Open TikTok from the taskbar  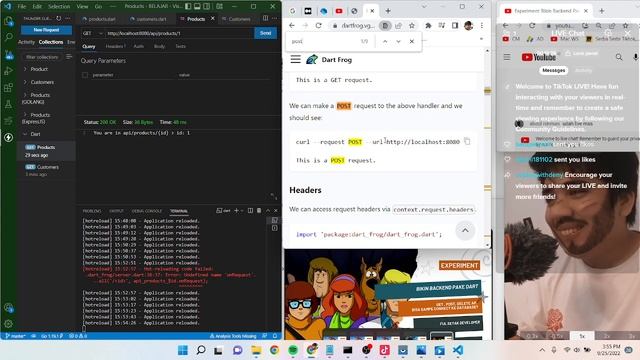coord(384,350)
